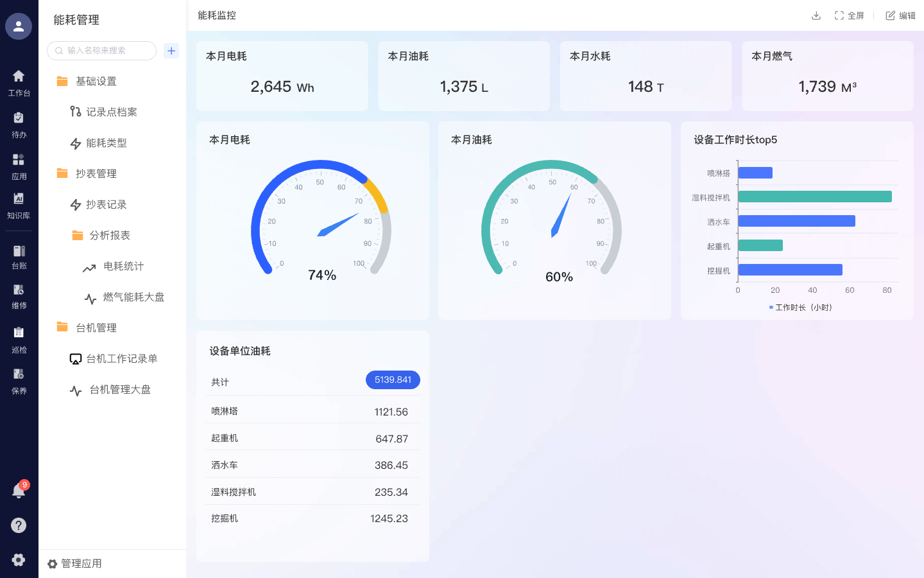Screen dimensions: 924x578
Task: Collapse the 分析报表 folder
Action: (x=108, y=235)
